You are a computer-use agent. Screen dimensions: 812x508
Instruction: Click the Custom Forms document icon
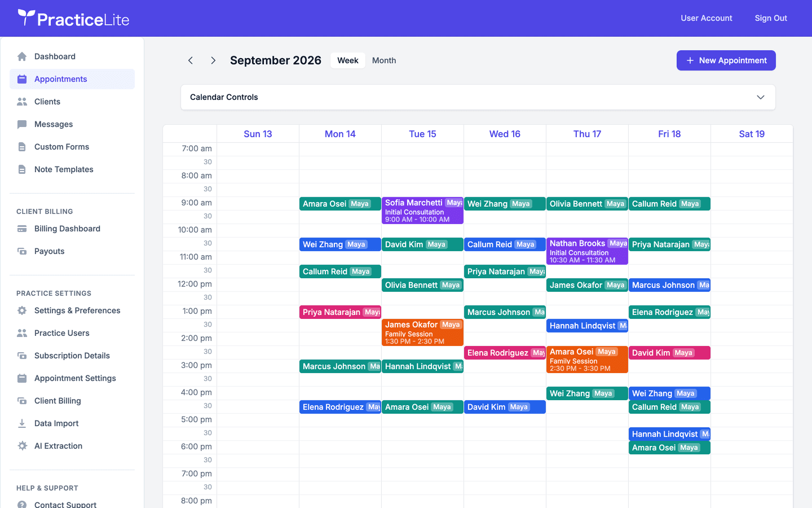22,147
